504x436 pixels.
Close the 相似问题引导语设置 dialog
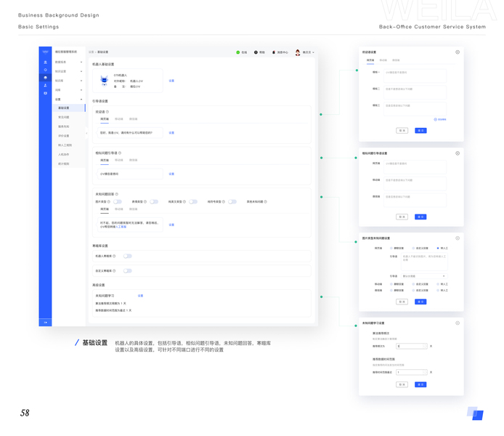pos(458,153)
